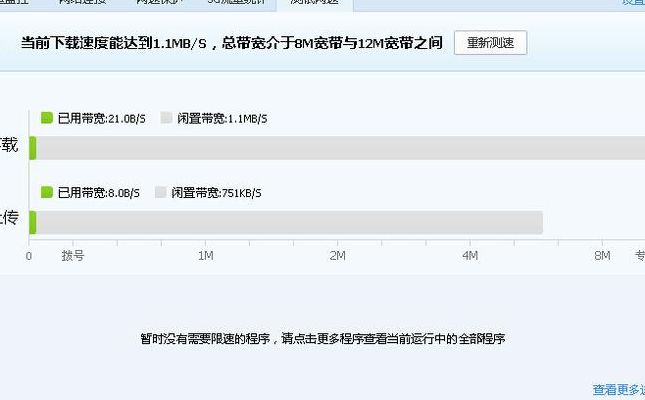Select the 闲置带宽:1.1MB/S legend text

[222, 119]
